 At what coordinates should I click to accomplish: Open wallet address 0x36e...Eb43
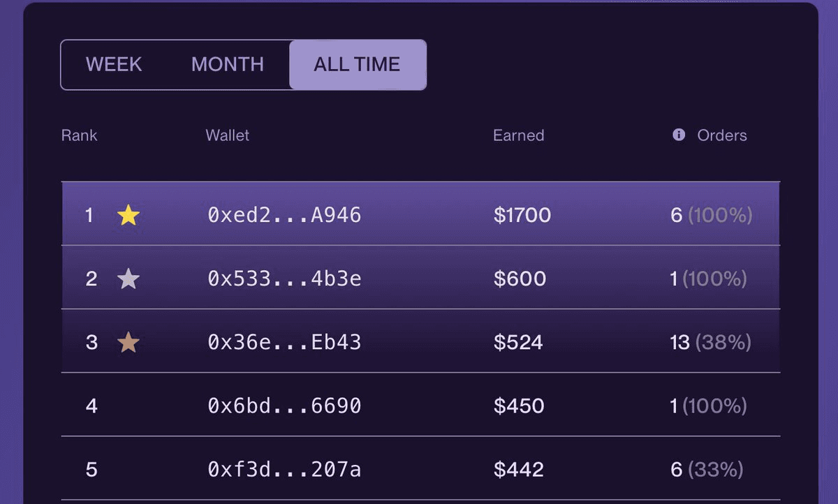point(284,343)
